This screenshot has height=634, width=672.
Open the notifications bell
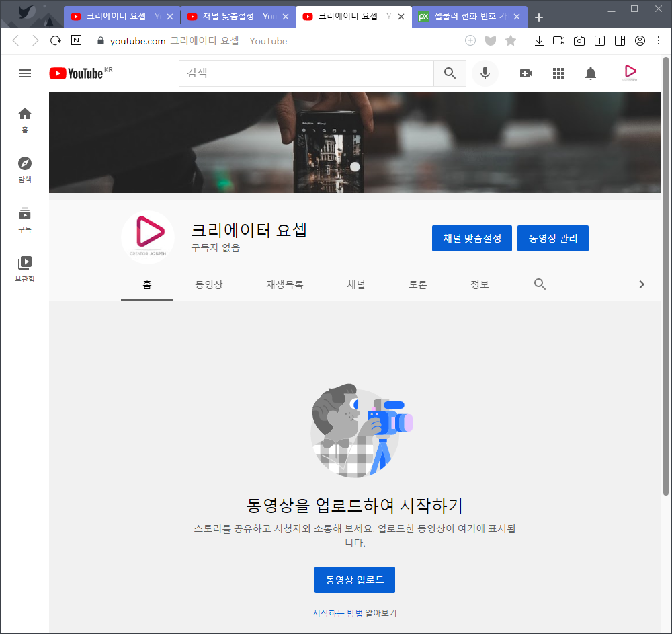pos(591,73)
